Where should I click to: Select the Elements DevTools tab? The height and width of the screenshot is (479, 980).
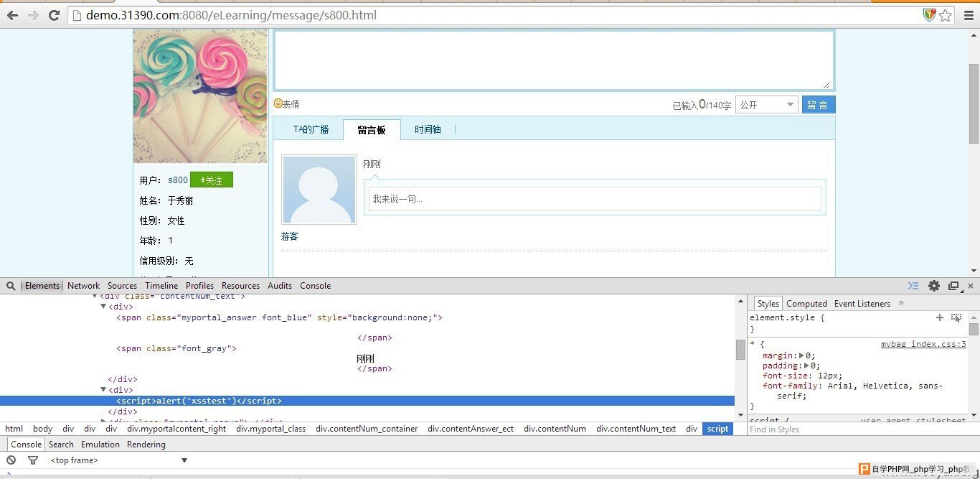coord(42,286)
